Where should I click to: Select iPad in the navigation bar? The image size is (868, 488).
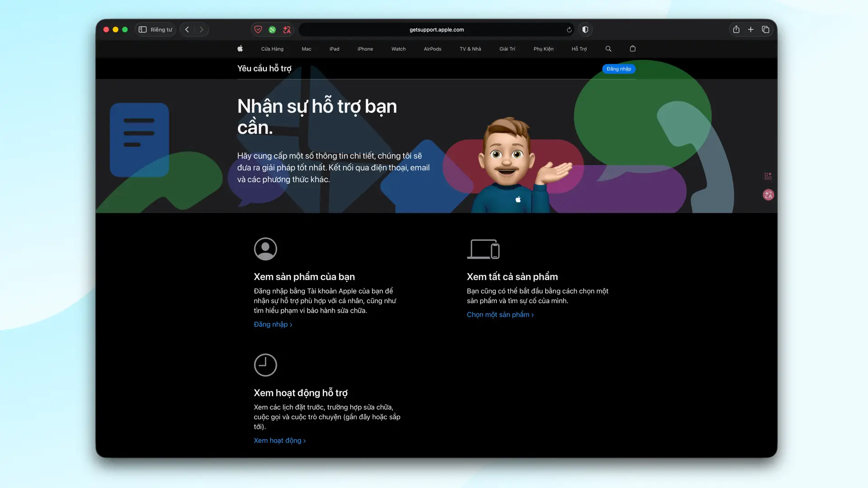click(335, 49)
